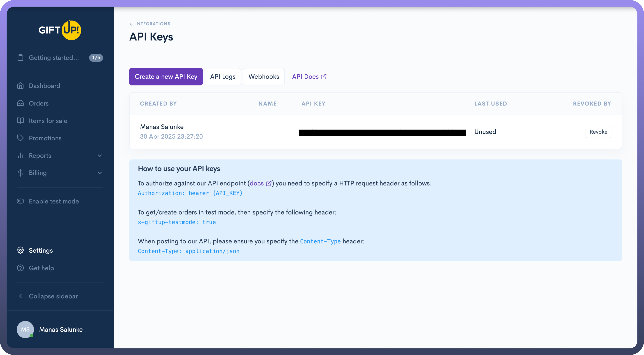Go back to Integrations breadcrumb
This screenshot has width=644, height=355.
tap(150, 24)
